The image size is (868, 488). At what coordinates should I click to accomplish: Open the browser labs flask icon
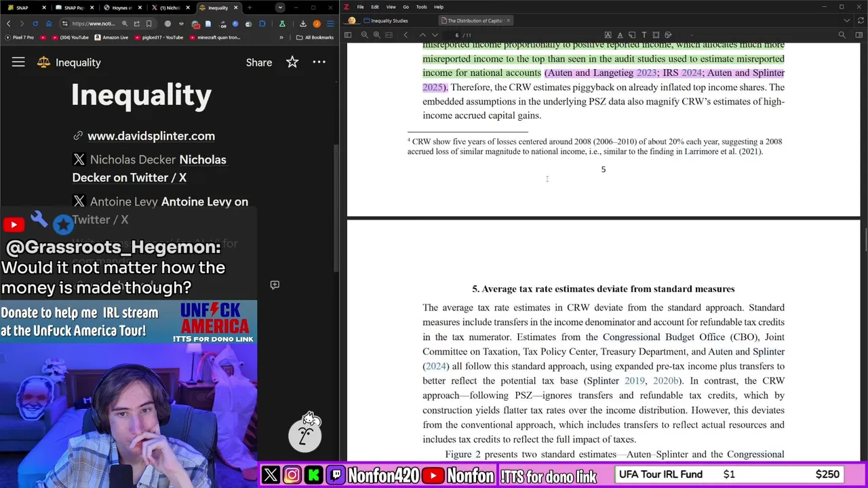[282, 24]
